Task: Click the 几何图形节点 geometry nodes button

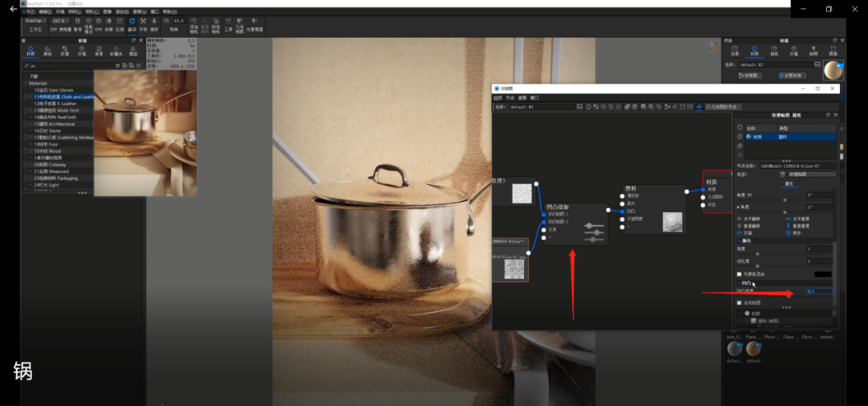Action: coord(723,106)
